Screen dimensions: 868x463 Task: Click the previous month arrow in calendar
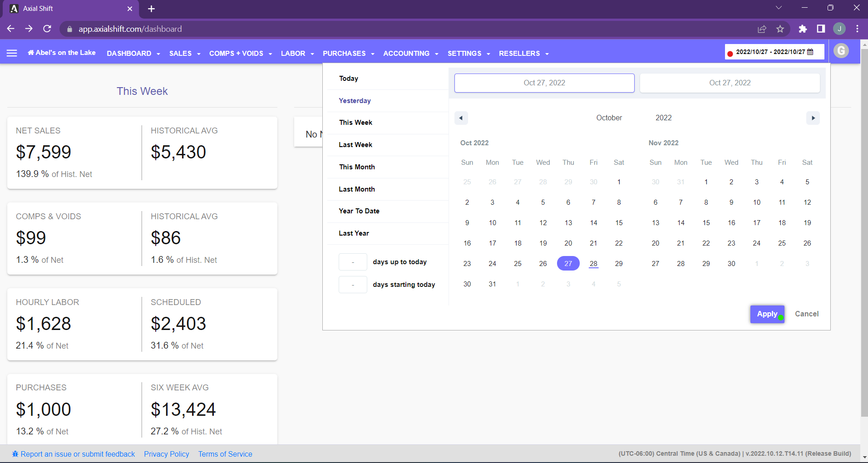point(461,118)
